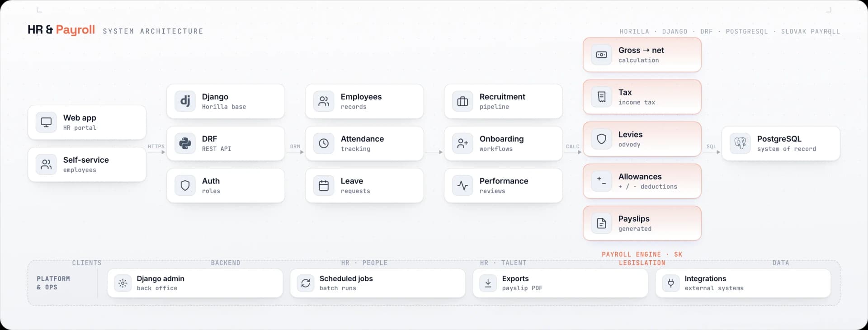Select the Employees records card
This screenshot has width=868, height=330.
click(x=364, y=101)
